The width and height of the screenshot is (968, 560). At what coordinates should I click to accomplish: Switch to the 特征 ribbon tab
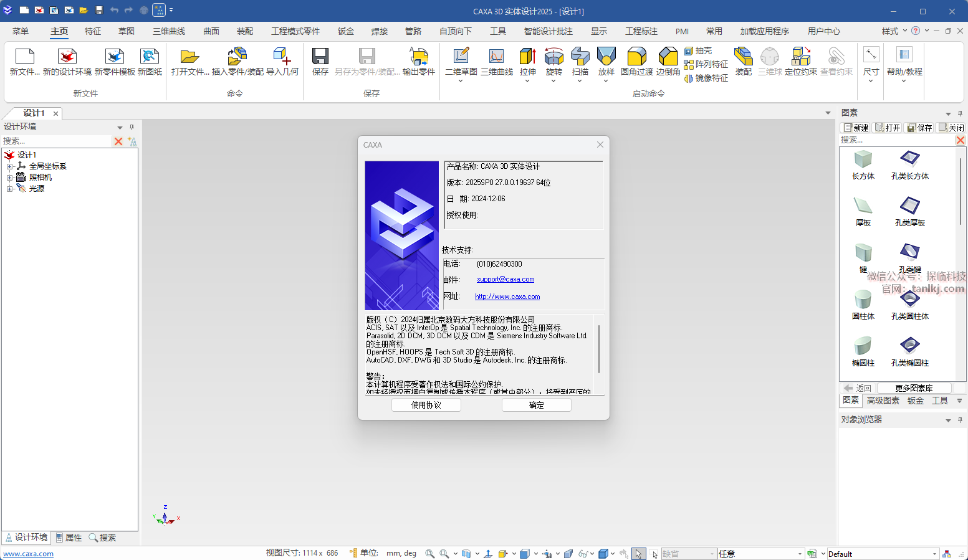click(93, 31)
